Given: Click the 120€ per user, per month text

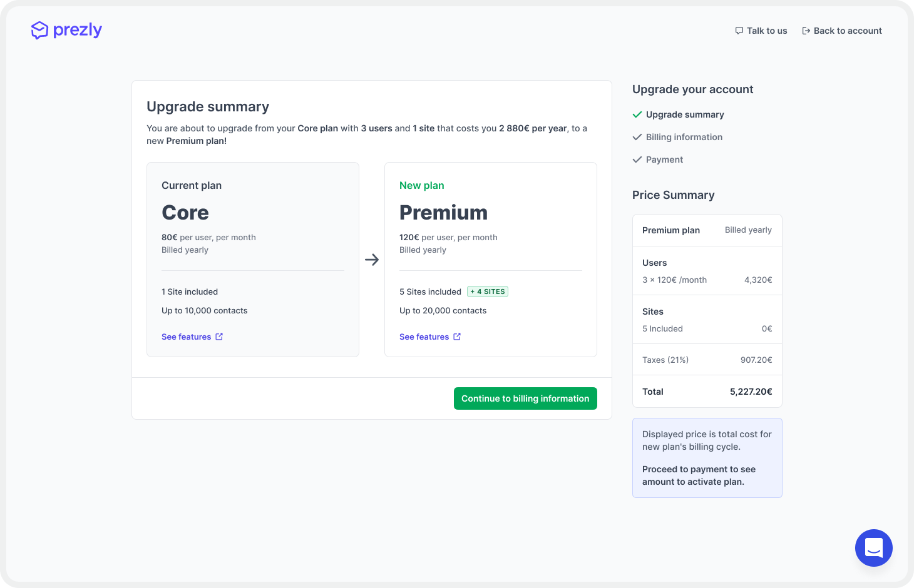Looking at the screenshot, I should pos(448,237).
